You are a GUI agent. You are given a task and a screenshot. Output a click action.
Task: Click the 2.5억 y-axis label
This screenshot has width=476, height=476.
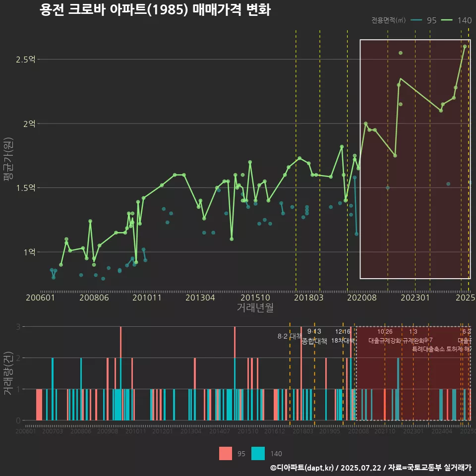[26, 59]
